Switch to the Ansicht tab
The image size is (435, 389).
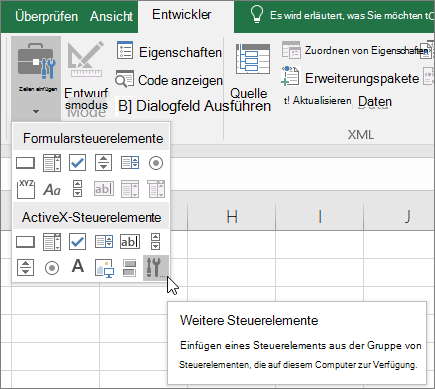coord(111,16)
